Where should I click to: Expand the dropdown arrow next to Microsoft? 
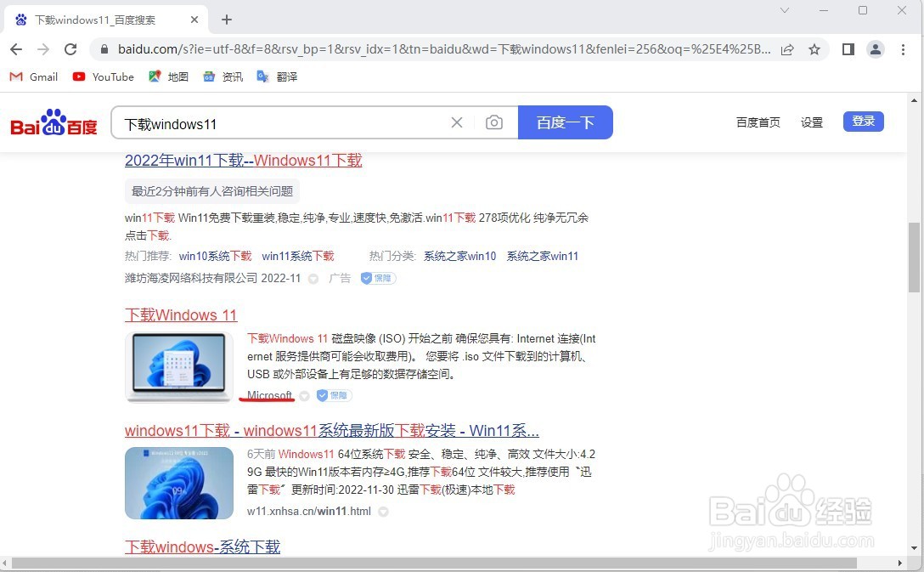tap(304, 396)
